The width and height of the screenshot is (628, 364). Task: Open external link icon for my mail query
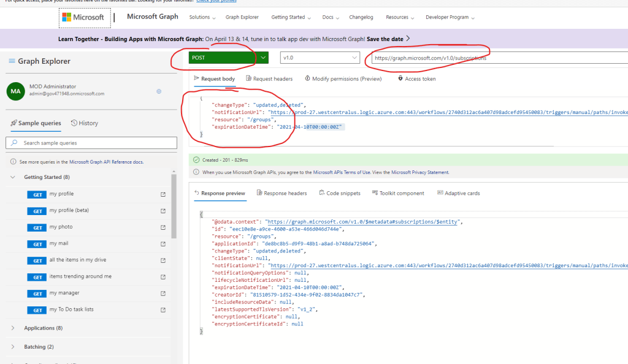pyautogui.click(x=163, y=244)
